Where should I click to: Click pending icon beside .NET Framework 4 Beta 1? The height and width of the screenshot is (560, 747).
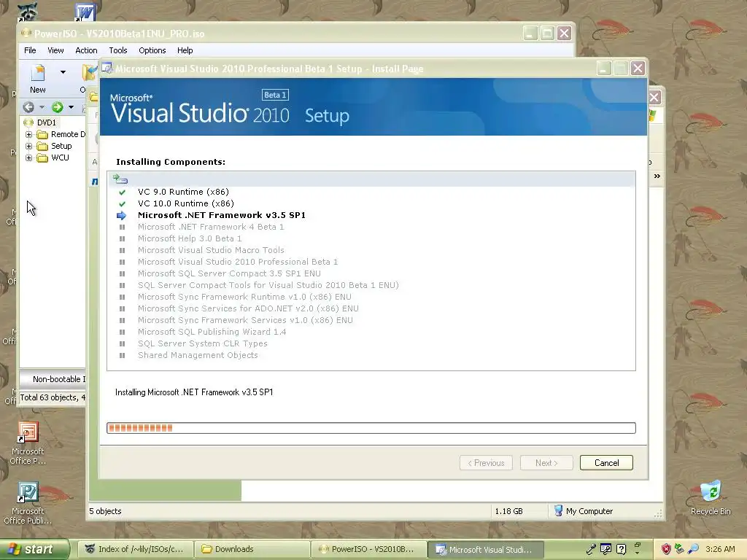(x=122, y=227)
